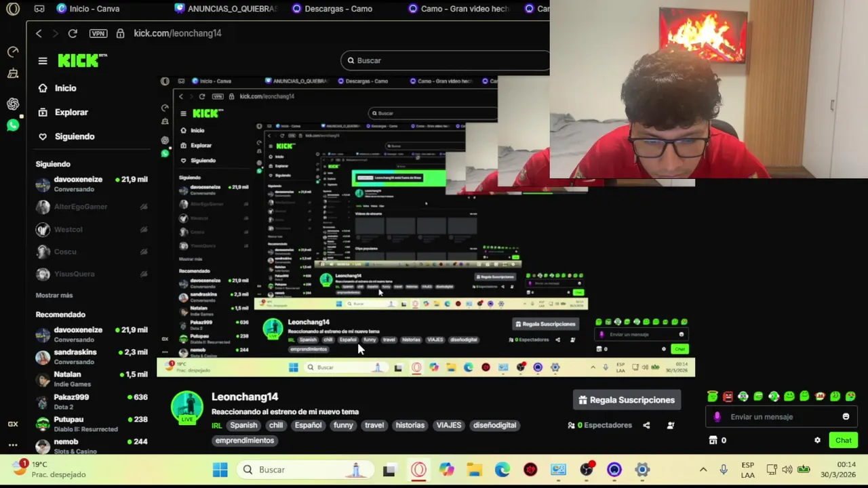Click the green KICK logo
This screenshot has width=868, height=488.
(x=82, y=60)
